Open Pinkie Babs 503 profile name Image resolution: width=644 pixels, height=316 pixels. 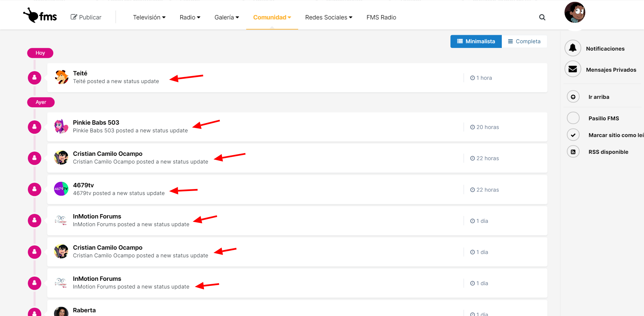(96, 123)
